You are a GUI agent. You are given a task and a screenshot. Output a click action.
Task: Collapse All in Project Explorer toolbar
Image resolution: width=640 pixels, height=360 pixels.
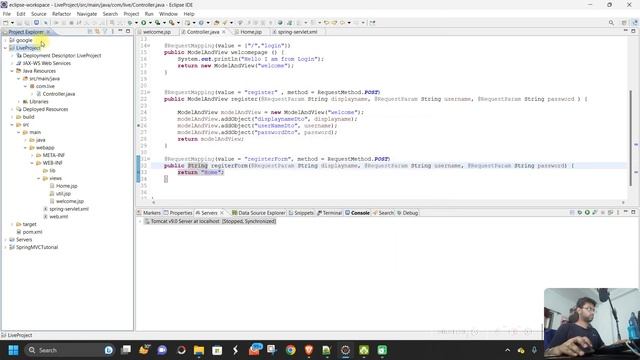click(x=90, y=31)
